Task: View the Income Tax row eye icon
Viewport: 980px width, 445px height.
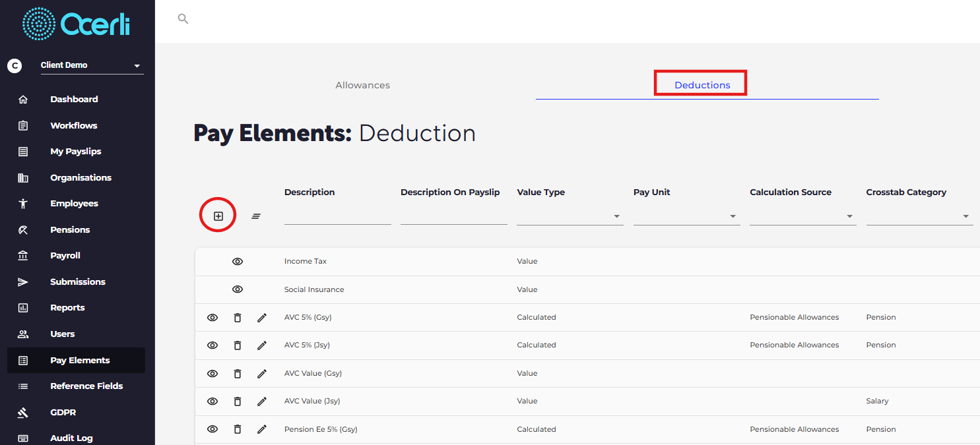Action: click(x=238, y=262)
